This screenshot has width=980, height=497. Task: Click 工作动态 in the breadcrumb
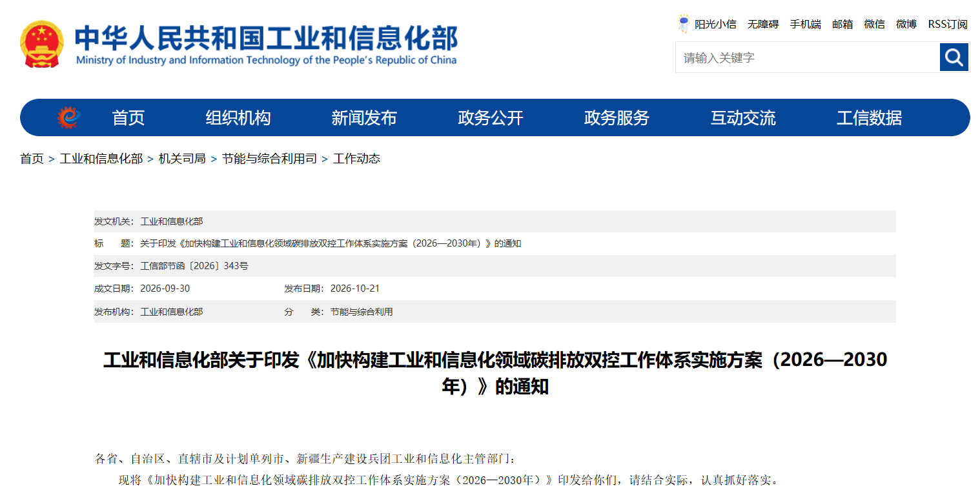click(x=356, y=159)
